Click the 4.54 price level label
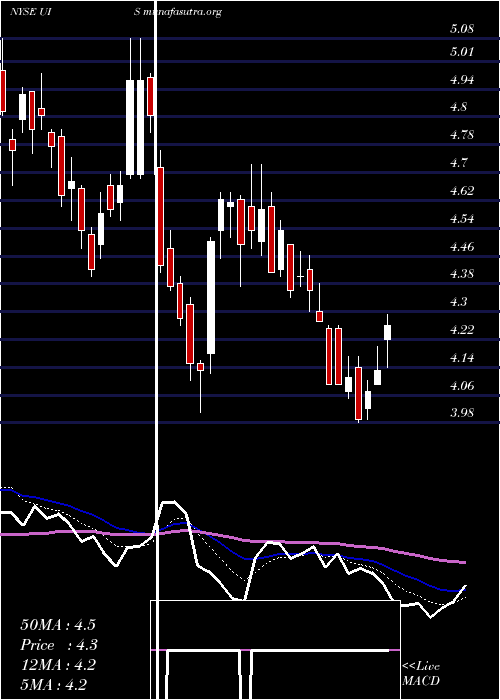500x700 pixels. tap(462, 219)
